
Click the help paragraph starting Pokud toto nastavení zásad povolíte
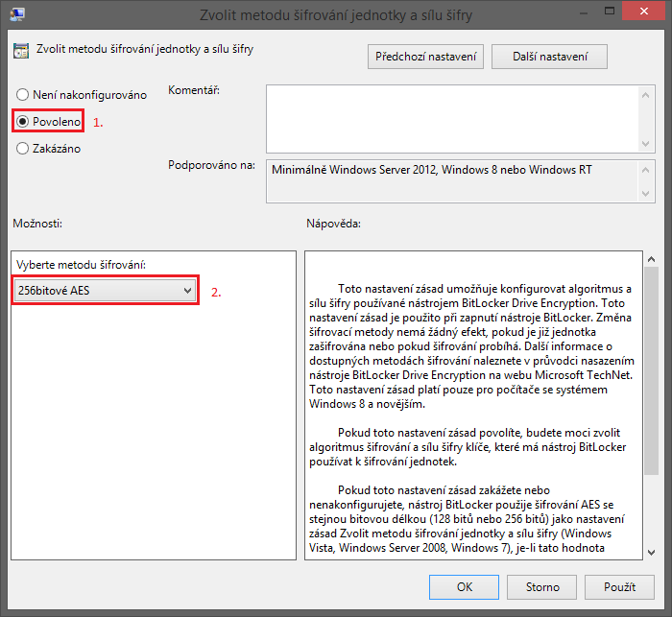468,447
